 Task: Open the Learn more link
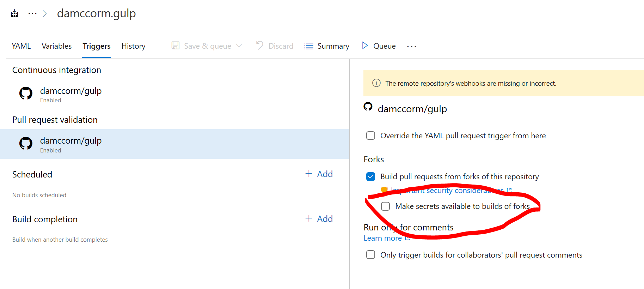pyautogui.click(x=383, y=238)
